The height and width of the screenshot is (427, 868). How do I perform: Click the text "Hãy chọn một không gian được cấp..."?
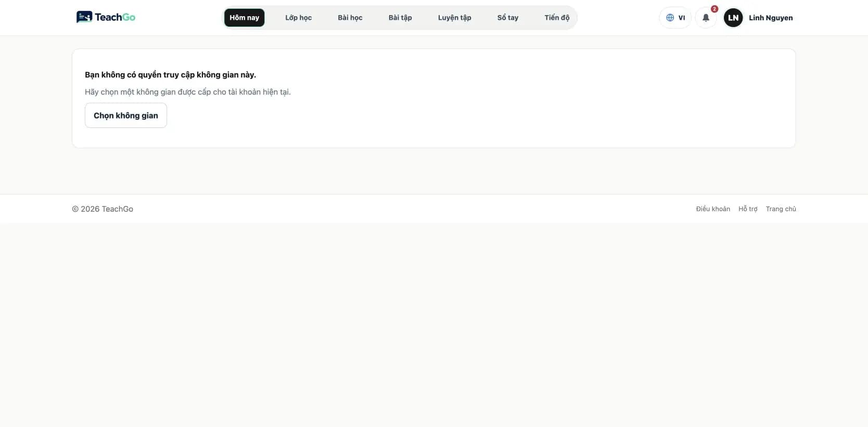[x=188, y=92]
